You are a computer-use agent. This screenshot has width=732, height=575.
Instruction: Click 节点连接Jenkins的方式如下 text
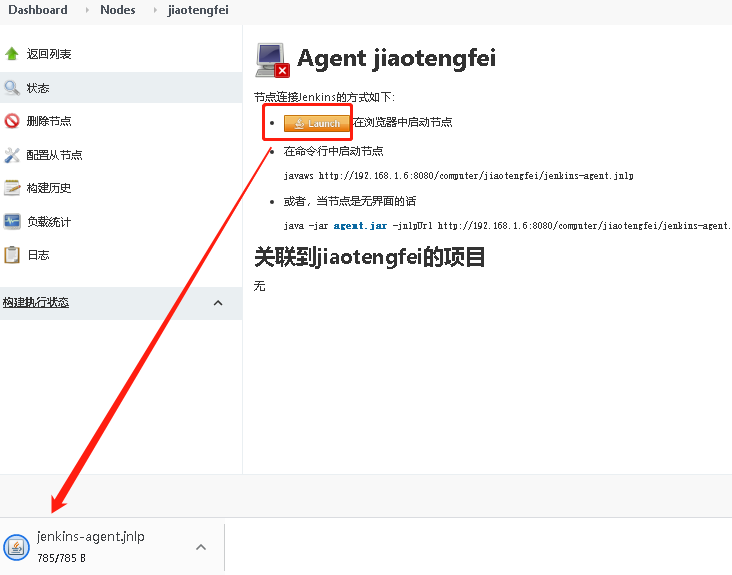[x=324, y=97]
